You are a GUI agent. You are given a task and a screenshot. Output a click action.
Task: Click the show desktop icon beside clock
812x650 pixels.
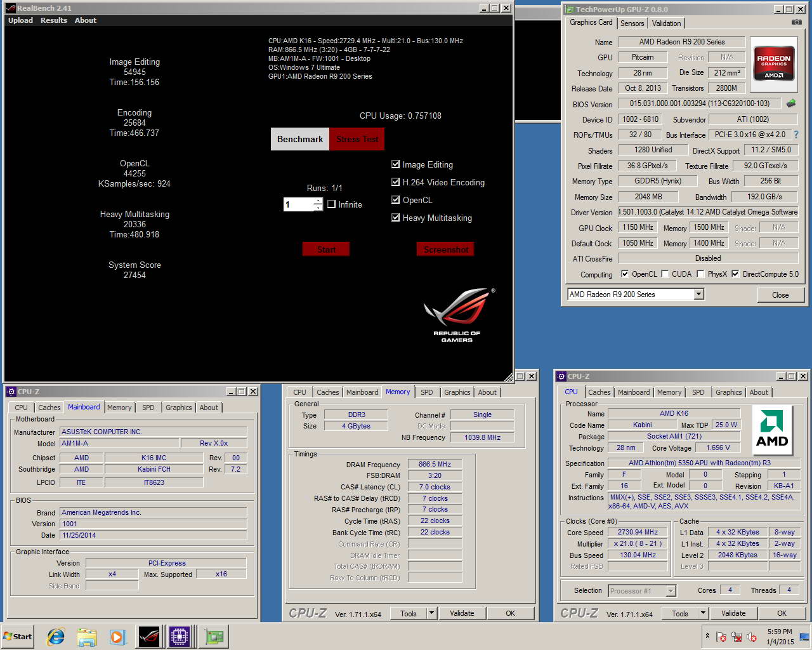(804, 637)
